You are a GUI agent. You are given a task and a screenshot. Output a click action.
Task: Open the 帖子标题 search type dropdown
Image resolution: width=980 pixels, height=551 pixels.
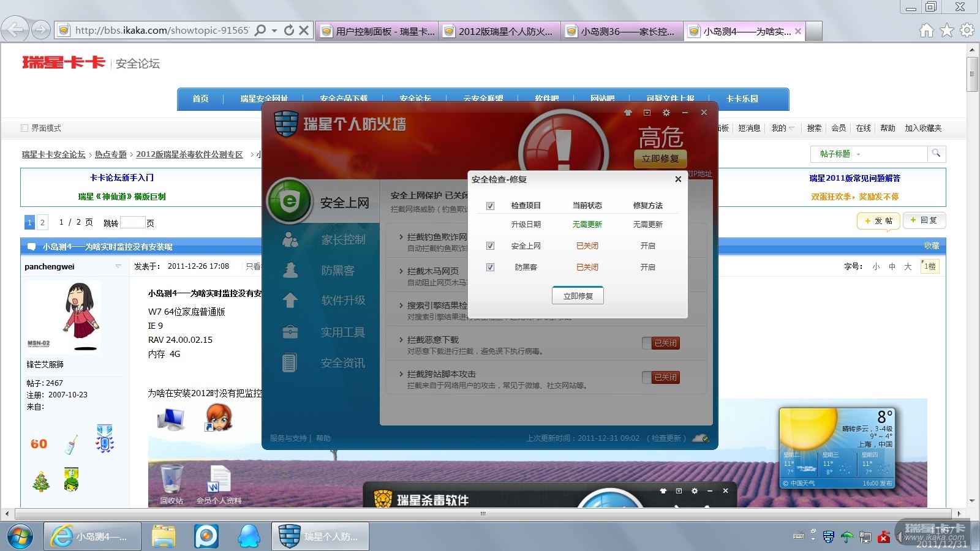coord(858,154)
